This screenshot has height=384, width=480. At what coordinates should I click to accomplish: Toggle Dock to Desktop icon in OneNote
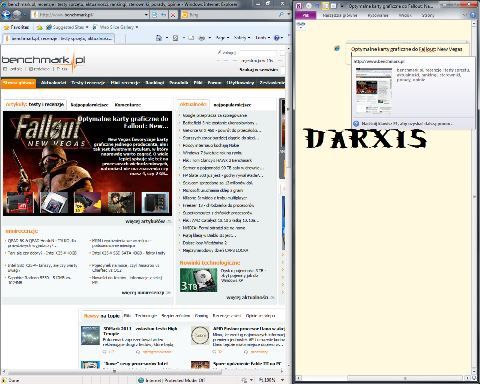tap(326, 6)
